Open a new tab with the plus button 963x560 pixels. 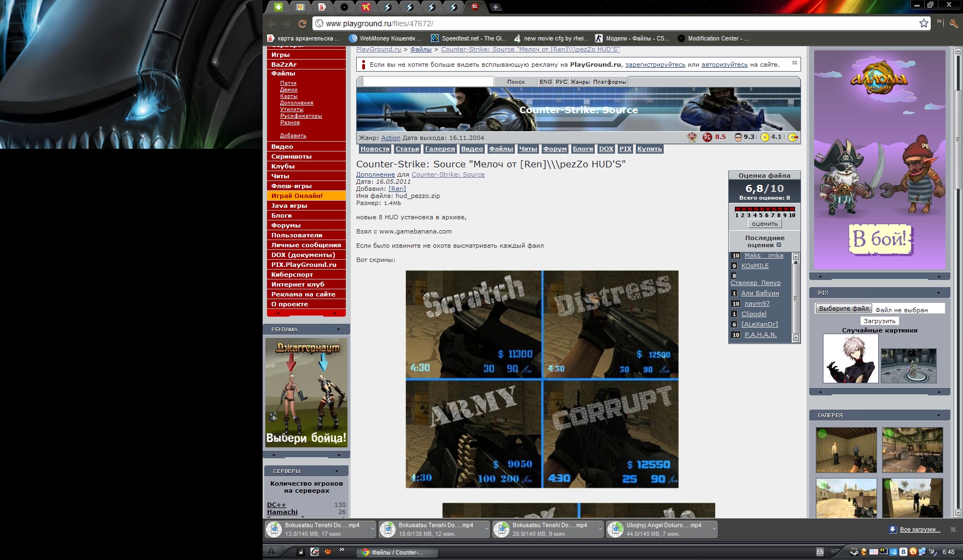495,7
